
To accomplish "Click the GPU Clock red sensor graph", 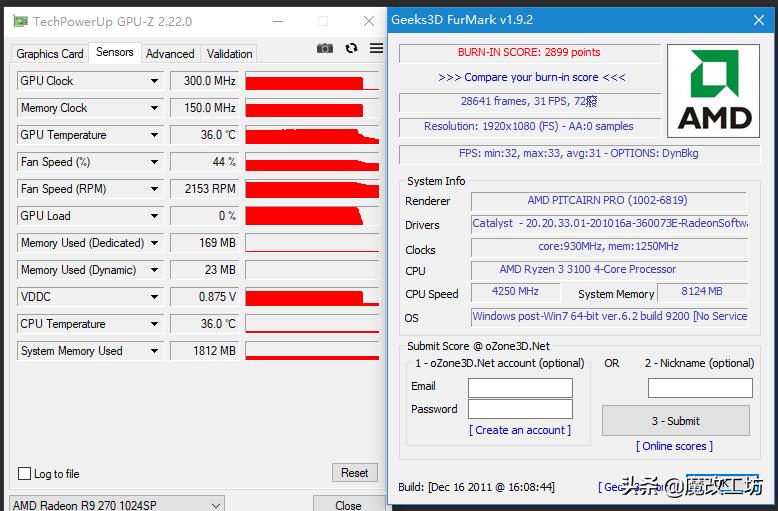I will tap(312, 81).
